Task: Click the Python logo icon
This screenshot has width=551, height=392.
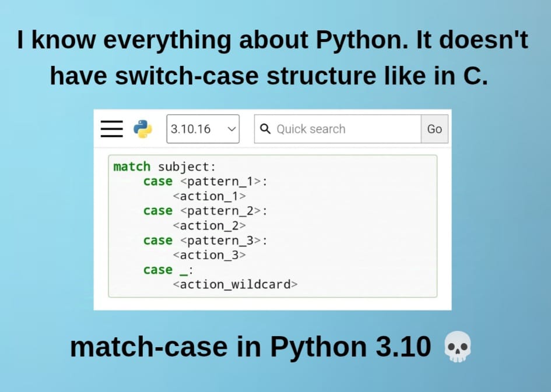Action: (143, 129)
